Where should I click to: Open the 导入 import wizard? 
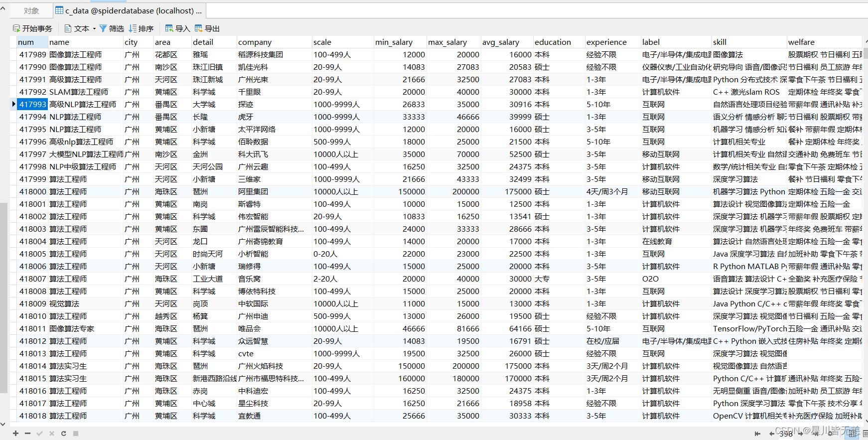(x=177, y=28)
